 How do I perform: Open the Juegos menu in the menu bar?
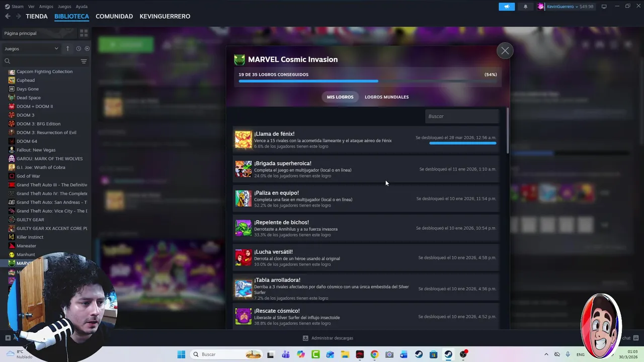(64, 7)
